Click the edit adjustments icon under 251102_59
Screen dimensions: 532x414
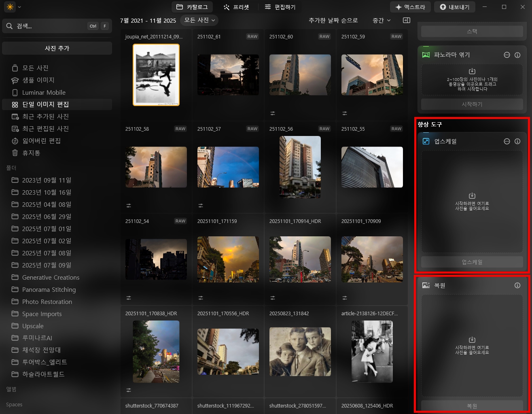click(345, 113)
